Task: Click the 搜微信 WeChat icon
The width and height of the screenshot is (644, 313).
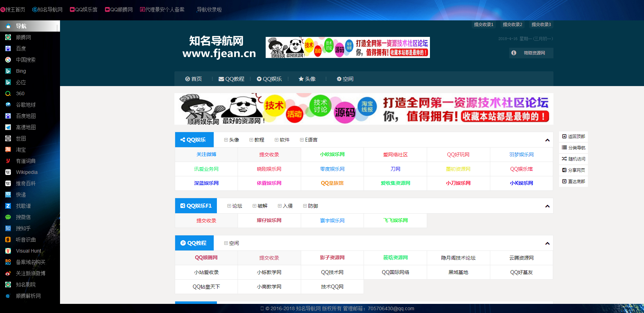Action: (x=8, y=217)
